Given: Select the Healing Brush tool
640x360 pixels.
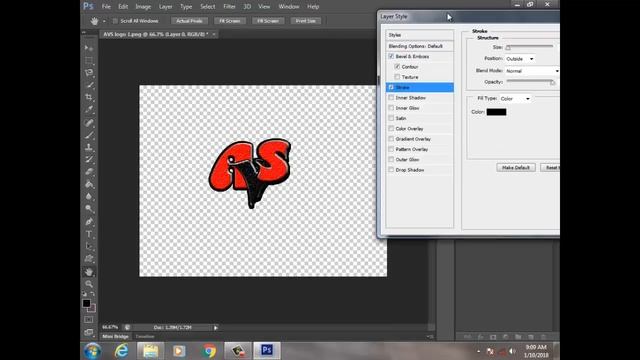Looking at the screenshot, I should pos(89,122).
